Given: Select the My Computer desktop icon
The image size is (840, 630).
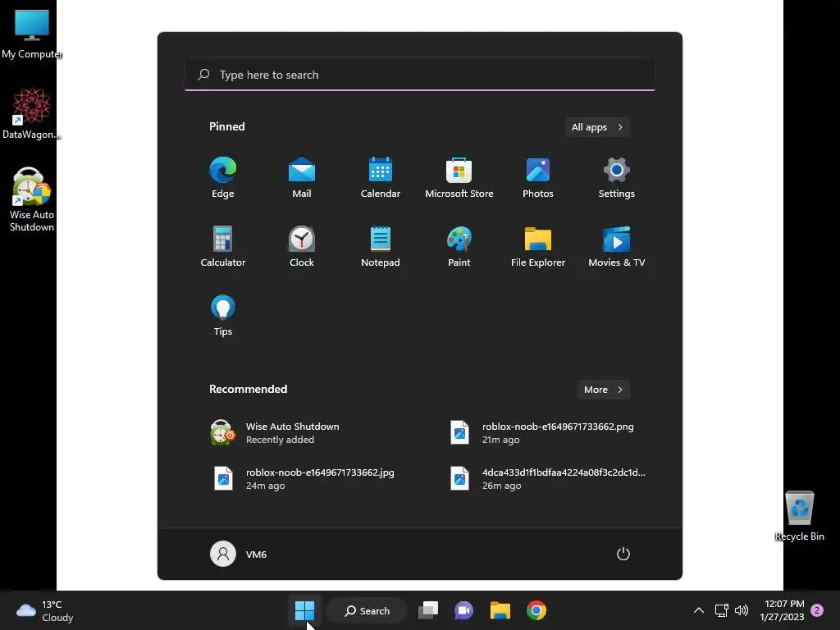Looking at the screenshot, I should click(x=32, y=33).
